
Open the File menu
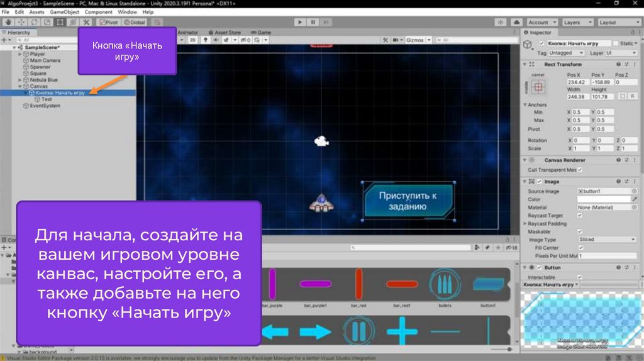pyautogui.click(x=5, y=12)
